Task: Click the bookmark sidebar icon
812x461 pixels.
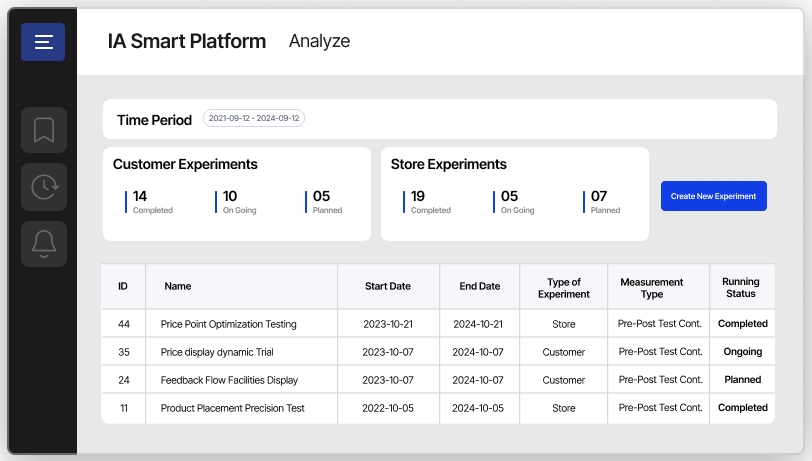Action: [43, 130]
